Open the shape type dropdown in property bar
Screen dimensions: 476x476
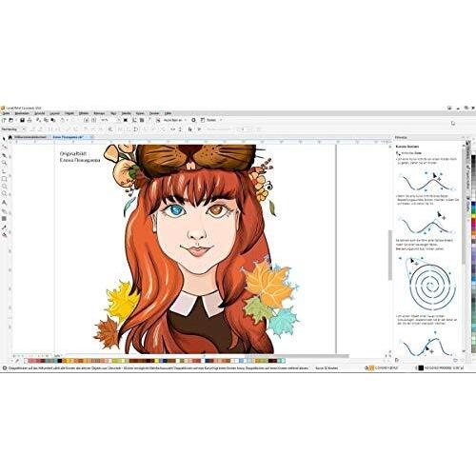pos(13,129)
